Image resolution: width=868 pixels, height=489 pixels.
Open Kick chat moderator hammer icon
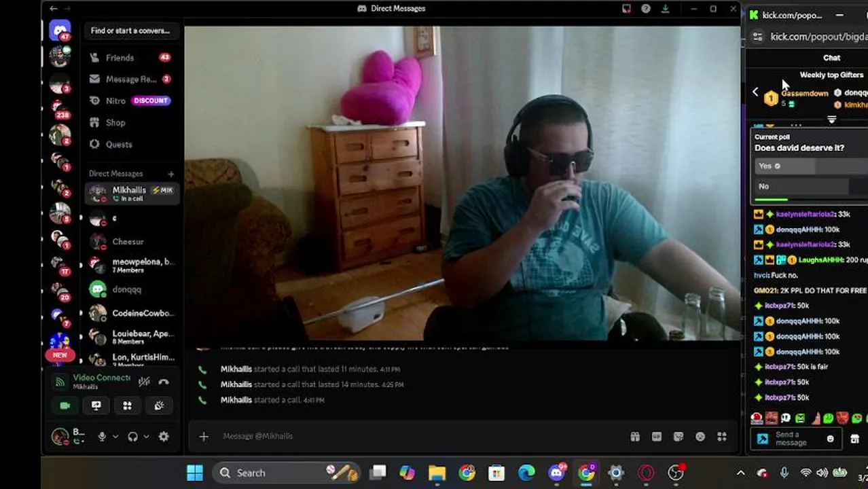[763, 439]
